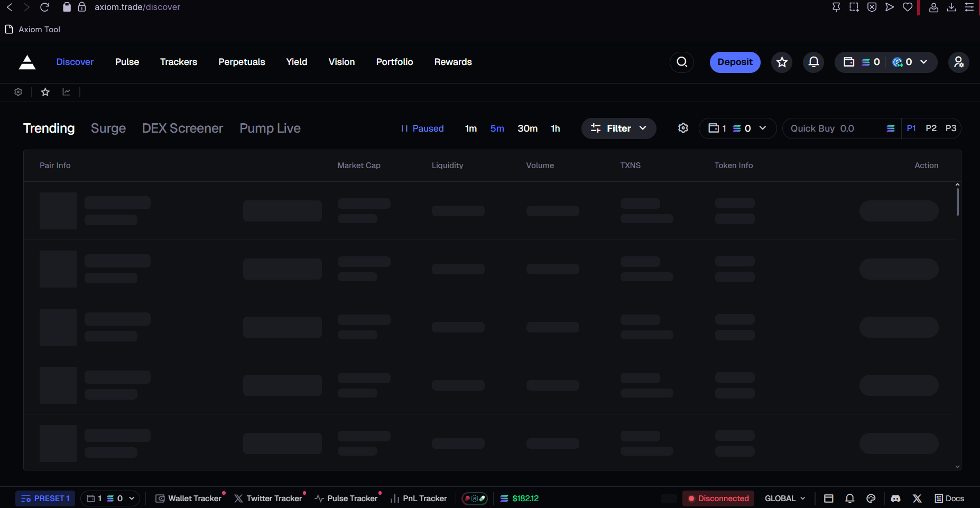
Task: Click the small gear icon in sub-toolbar
Action: [x=18, y=92]
